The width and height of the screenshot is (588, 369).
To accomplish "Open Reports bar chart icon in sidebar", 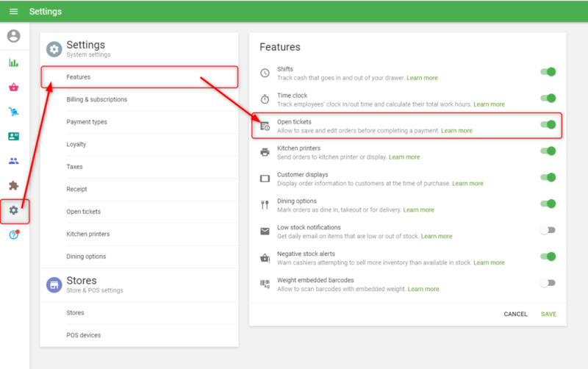I will (x=13, y=62).
